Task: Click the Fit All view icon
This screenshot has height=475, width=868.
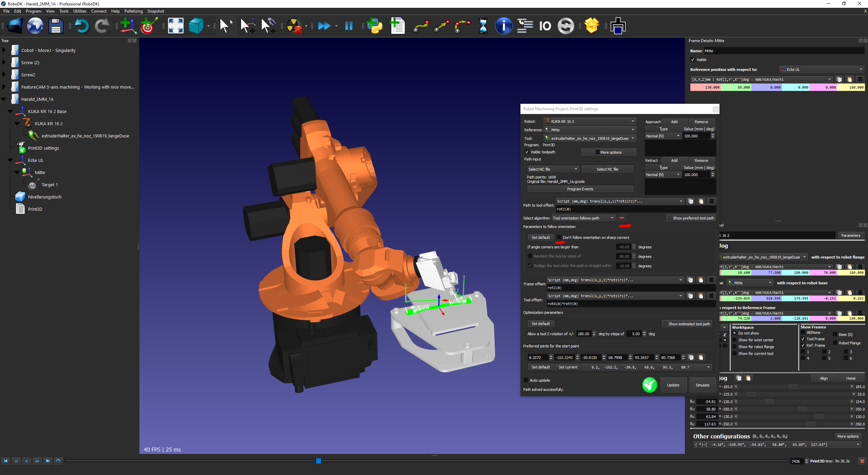Action: (176, 26)
